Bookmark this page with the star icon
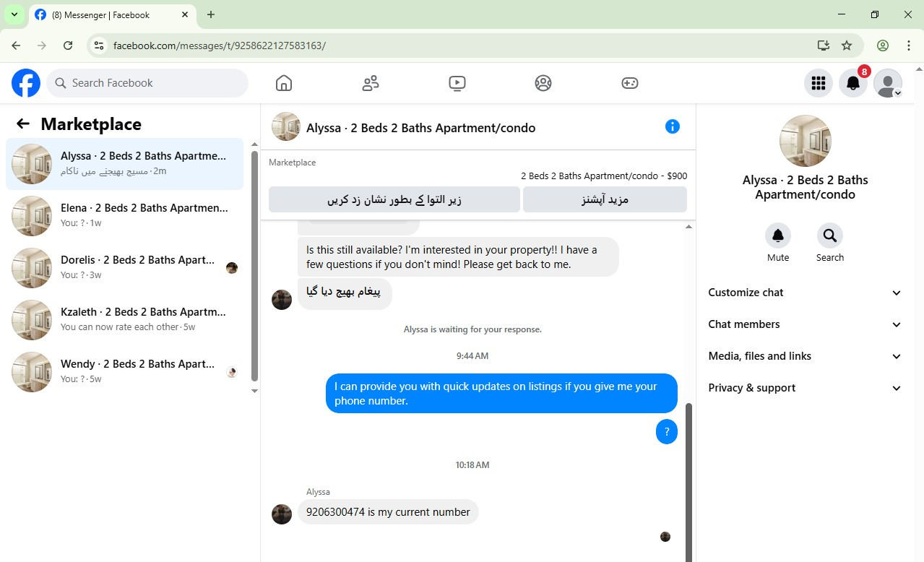 (847, 46)
